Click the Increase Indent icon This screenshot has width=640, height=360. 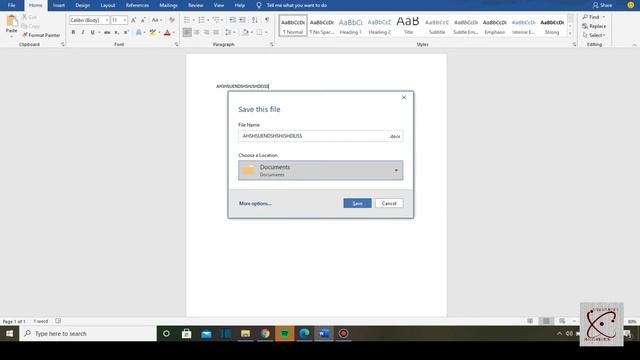[x=242, y=20]
